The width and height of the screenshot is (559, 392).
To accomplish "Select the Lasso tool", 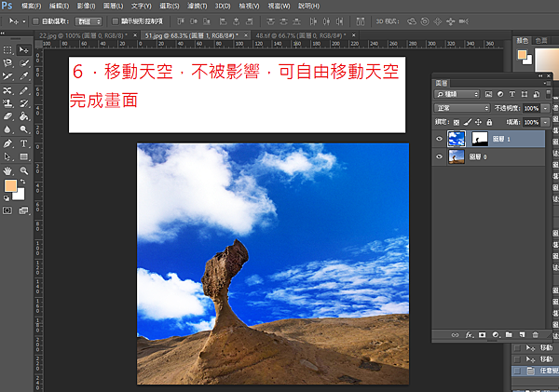I will 7,63.
